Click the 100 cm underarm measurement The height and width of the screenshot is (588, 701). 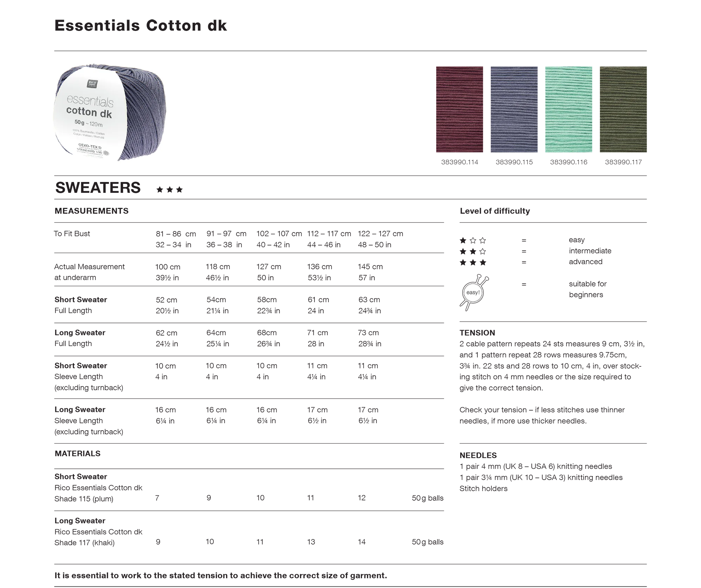[168, 266]
